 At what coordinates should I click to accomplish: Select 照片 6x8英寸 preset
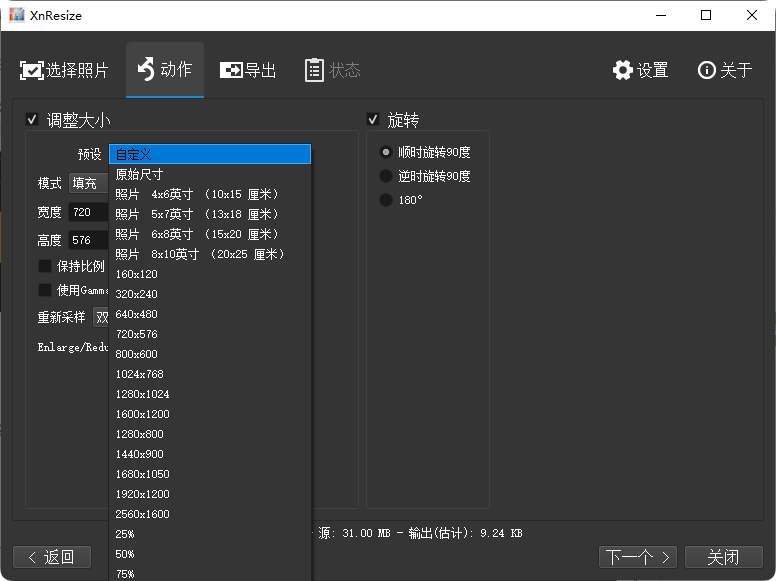(x=210, y=234)
